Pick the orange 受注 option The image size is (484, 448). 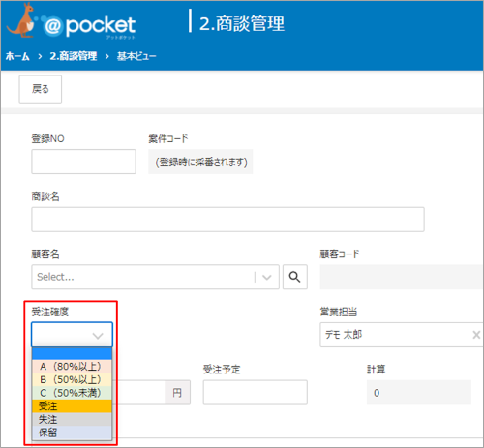tap(72, 406)
